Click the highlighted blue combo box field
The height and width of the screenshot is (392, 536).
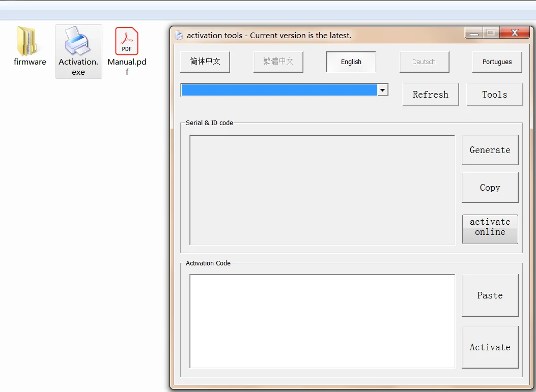click(279, 90)
